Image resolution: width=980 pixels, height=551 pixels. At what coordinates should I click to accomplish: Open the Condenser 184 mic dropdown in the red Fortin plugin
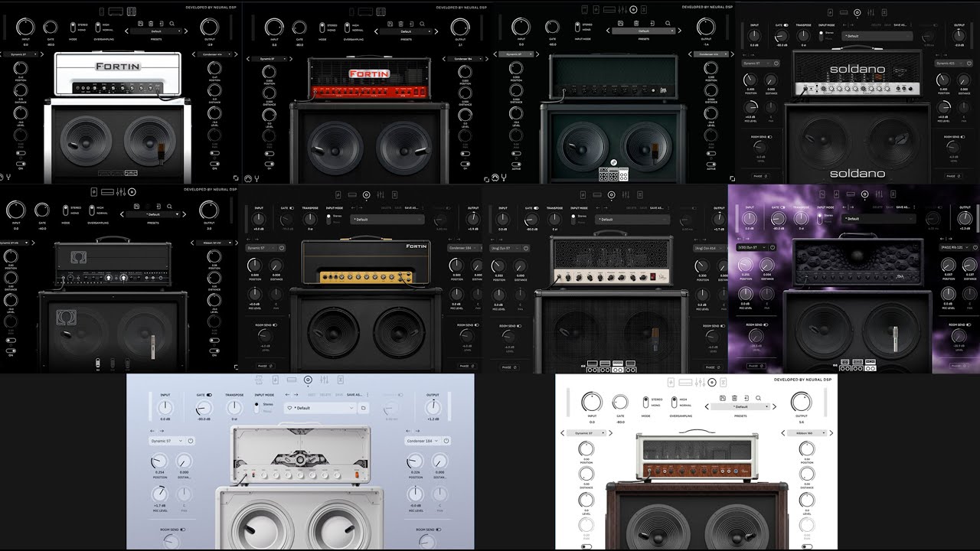coord(464,59)
